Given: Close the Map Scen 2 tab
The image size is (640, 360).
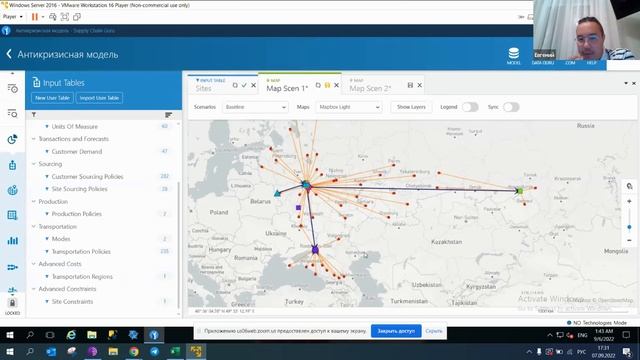Looking at the screenshot, I should (x=420, y=85).
